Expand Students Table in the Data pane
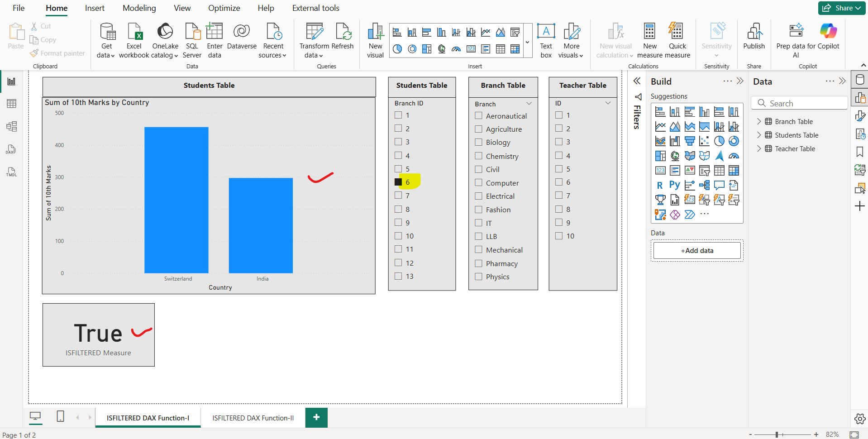Viewport: 868px width, 439px height. (x=759, y=135)
